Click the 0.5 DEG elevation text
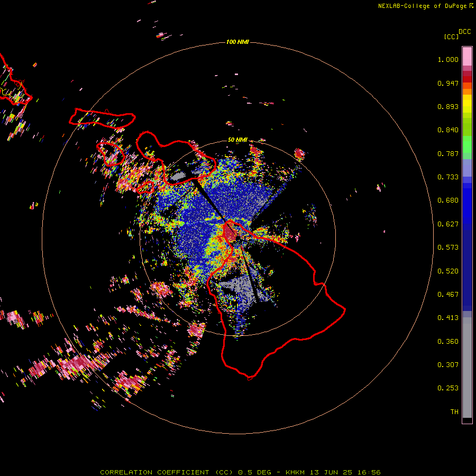Viewport: 476px width, 476px height. 254,472
